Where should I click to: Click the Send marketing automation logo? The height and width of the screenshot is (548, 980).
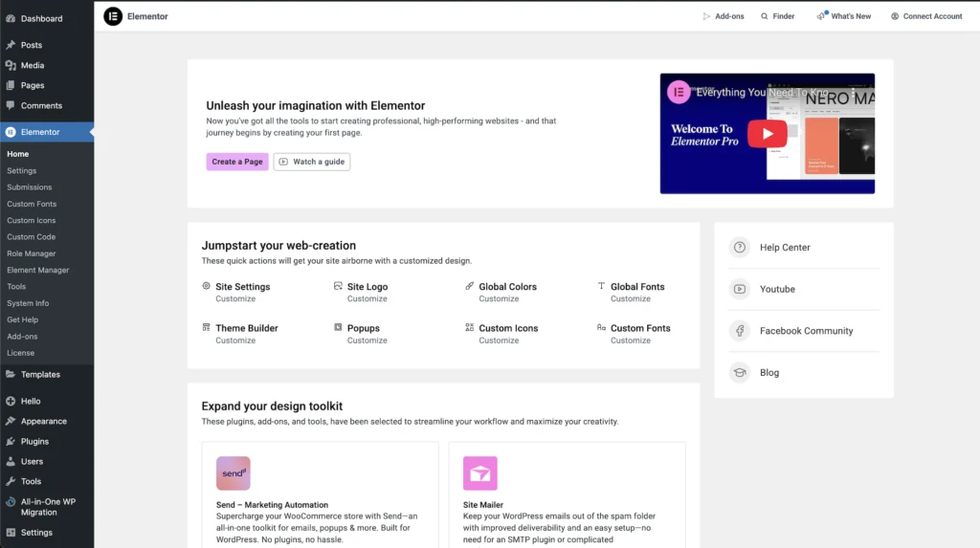click(x=234, y=473)
